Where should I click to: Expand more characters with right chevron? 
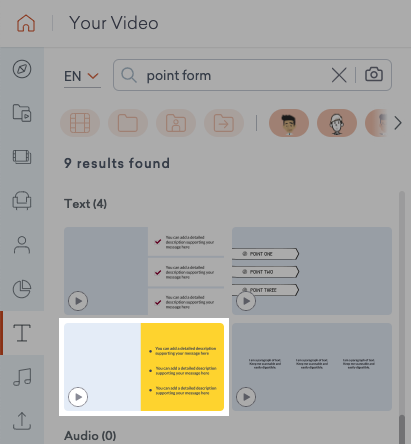398,123
